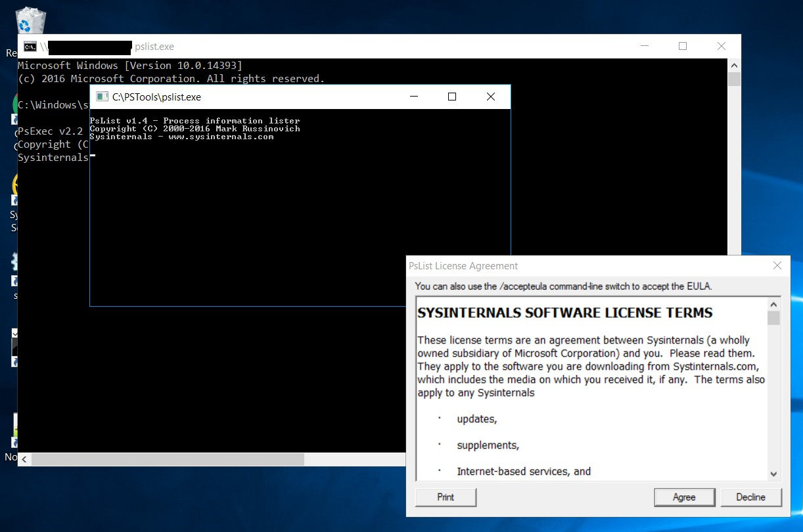Click the C:\PSTools\pslist.exe title bar text

point(156,97)
